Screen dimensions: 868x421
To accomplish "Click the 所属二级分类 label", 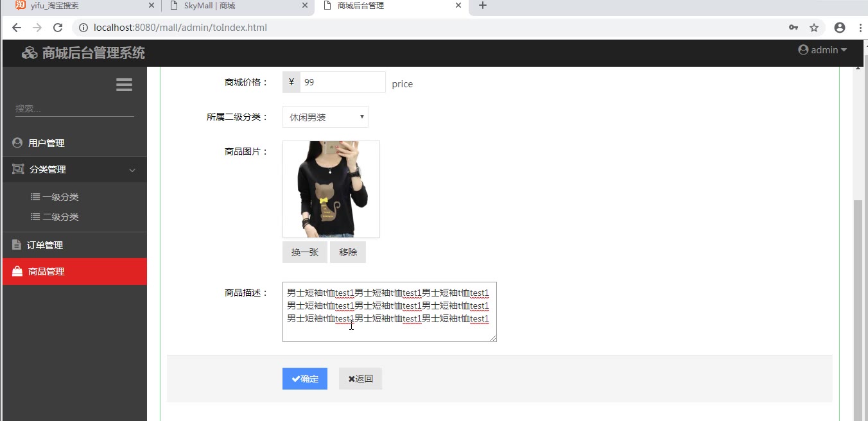I will click(238, 117).
